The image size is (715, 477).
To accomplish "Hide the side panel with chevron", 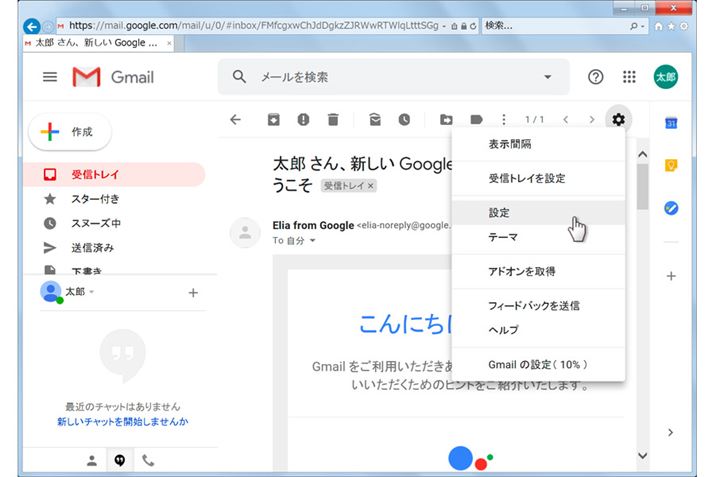I will click(x=670, y=432).
